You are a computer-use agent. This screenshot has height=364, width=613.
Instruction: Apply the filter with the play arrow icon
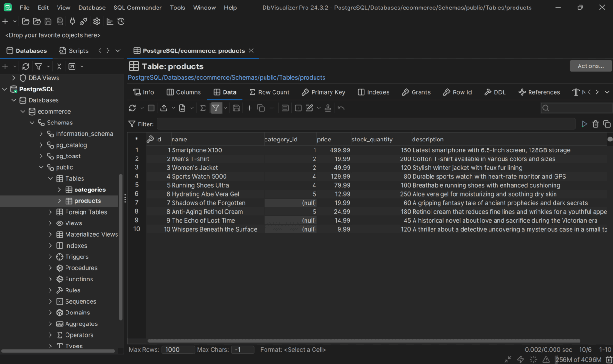pyautogui.click(x=584, y=124)
